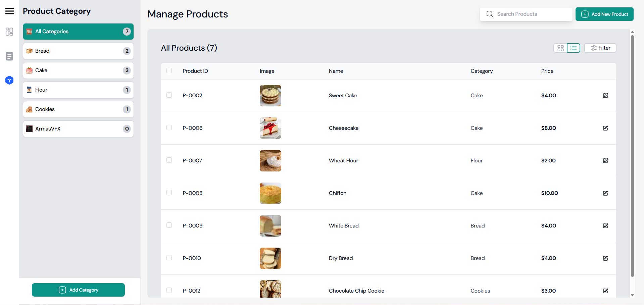Viewport: 644px width, 305px height.
Task: Switch to list view layout
Action: pyautogui.click(x=574, y=48)
